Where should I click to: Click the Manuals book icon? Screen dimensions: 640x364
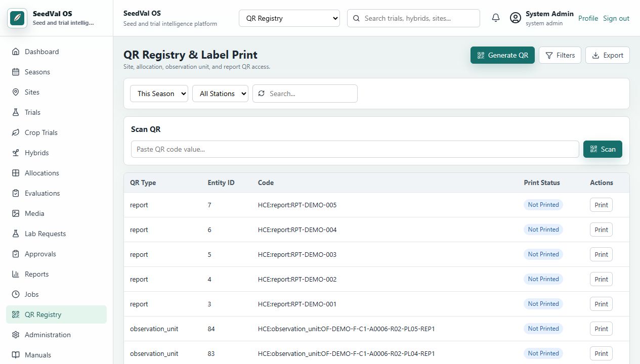(16, 355)
